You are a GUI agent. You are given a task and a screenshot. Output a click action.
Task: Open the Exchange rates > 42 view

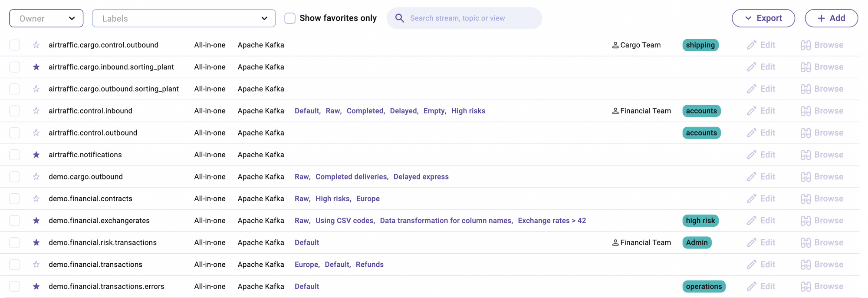pyautogui.click(x=552, y=221)
